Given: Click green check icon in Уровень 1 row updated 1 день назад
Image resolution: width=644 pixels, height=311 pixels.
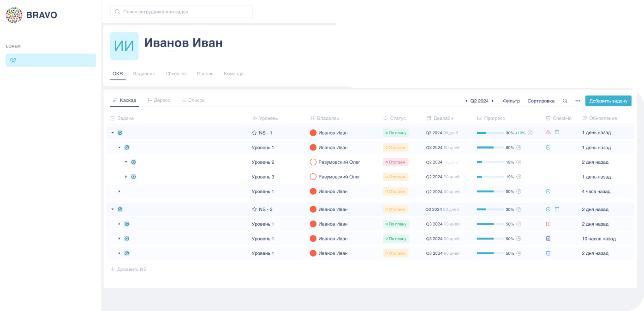Looking at the screenshot, I should pos(548,147).
